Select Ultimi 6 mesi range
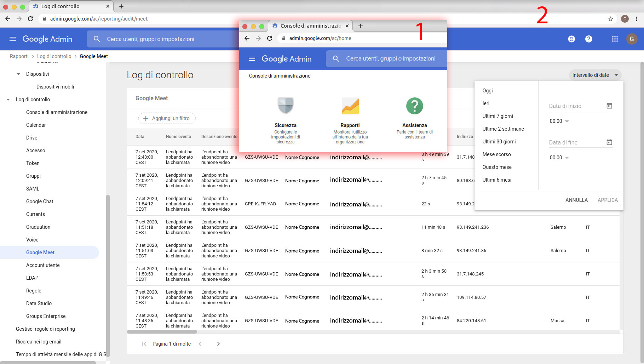The height and width of the screenshot is (364, 644). [x=497, y=180]
